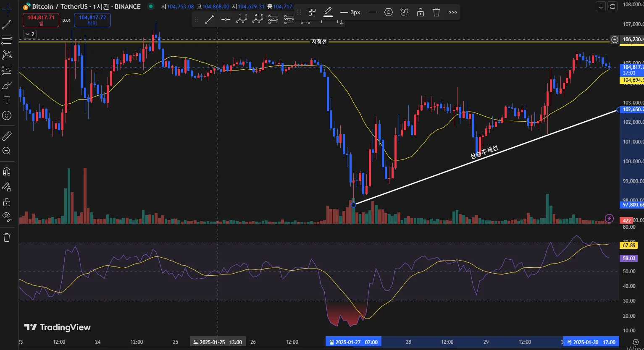
Task: Open the TradingView logo link
Action: click(58, 327)
